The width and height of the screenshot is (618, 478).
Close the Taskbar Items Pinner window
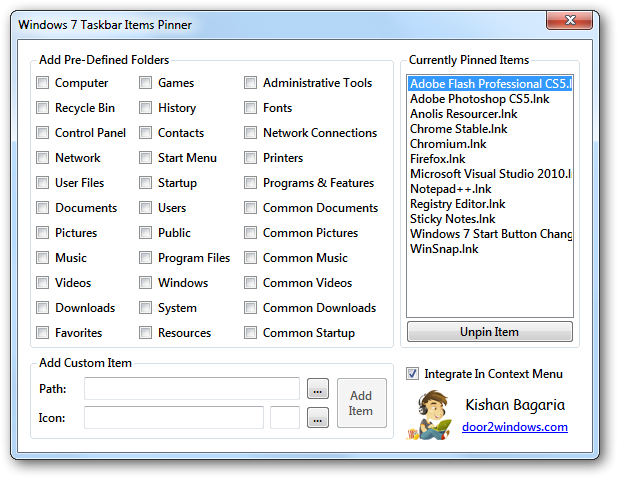tap(569, 20)
